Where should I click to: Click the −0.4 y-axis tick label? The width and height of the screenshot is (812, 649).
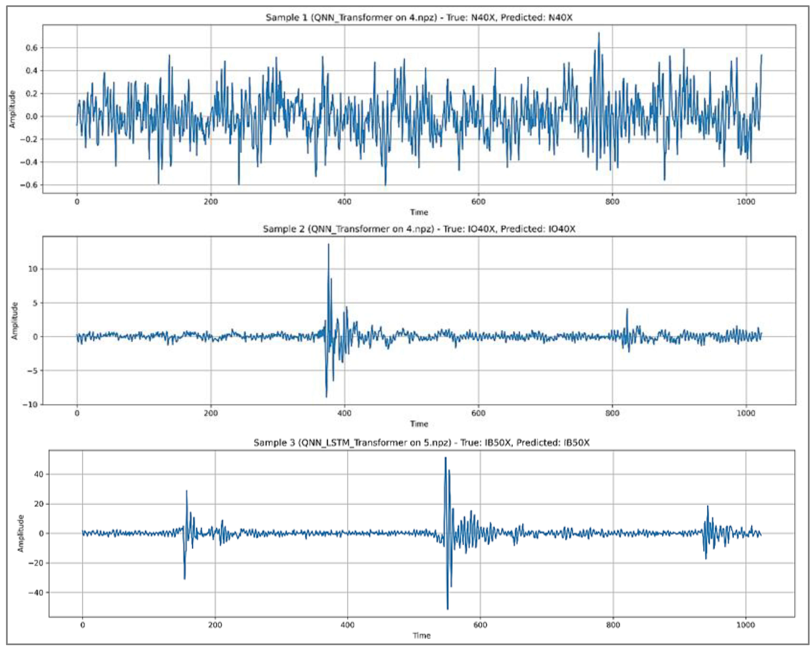(29, 162)
